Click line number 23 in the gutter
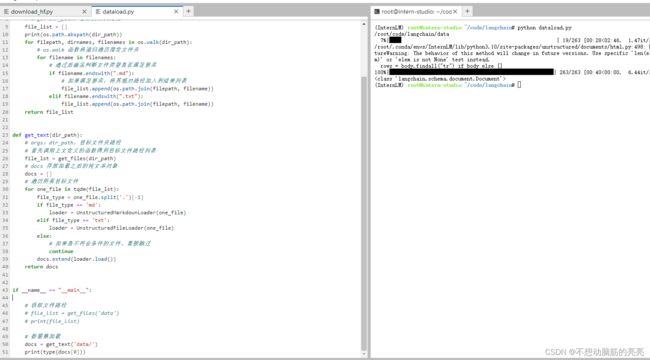 [x=6, y=135]
